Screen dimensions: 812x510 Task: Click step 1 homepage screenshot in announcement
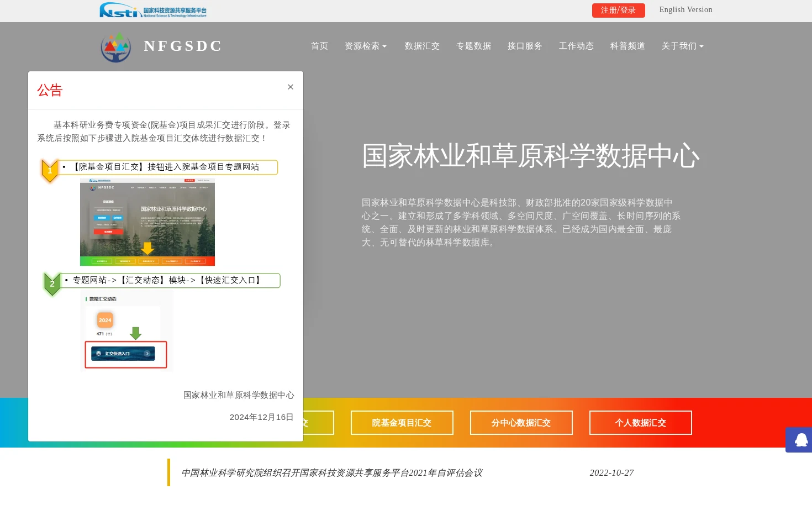pyautogui.click(x=147, y=222)
